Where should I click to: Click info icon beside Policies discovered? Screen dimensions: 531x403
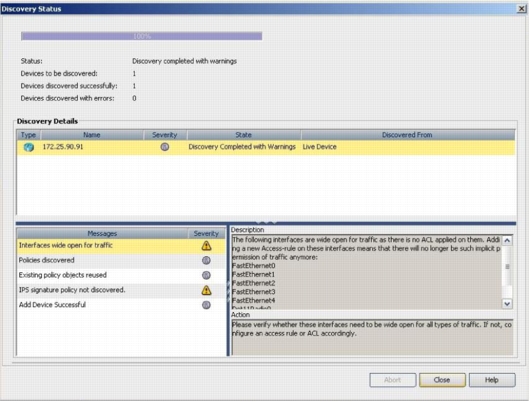click(206, 261)
